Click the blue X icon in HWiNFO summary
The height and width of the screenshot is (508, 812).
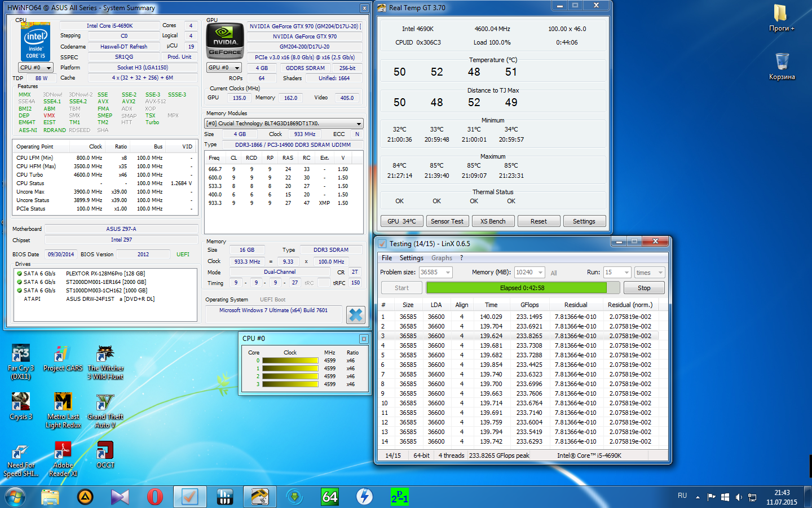[x=356, y=315]
